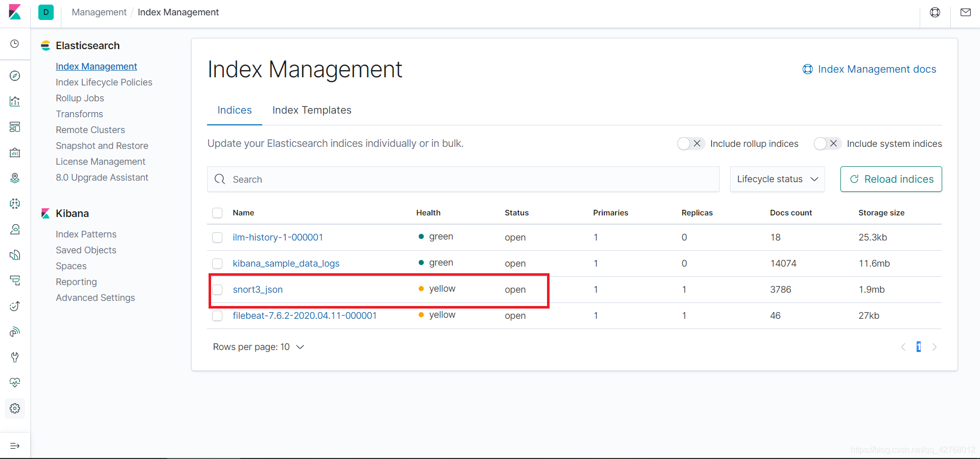Sort by Docs count column header
The width and height of the screenshot is (980, 459).
[791, 213]
